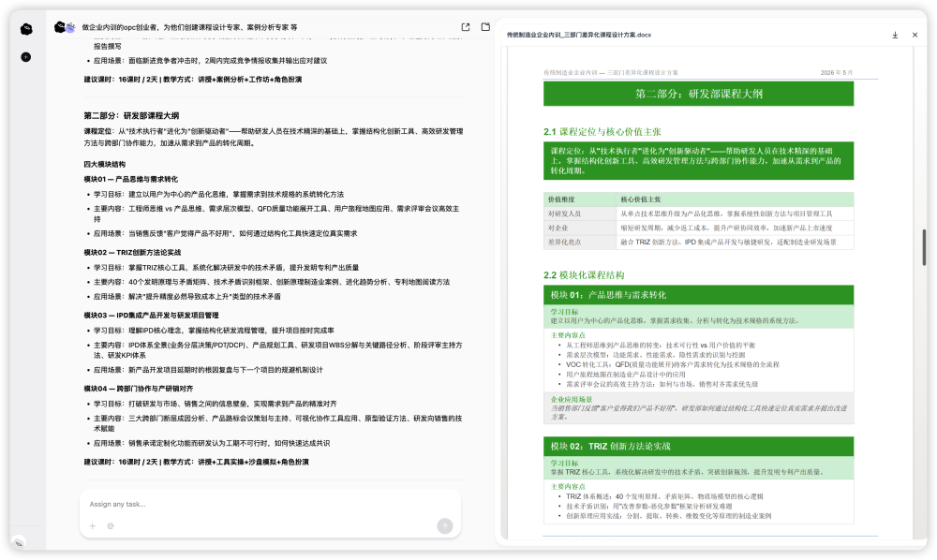The image size is (937, 560).
Task: Focus the 'Assign any task...' input field
Action: pos(269,505)
